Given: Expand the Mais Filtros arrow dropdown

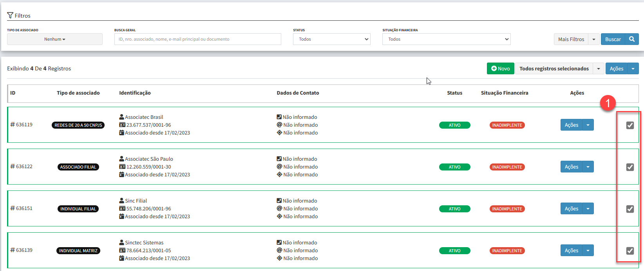Looking at the screenshot, I should point(594,39).
